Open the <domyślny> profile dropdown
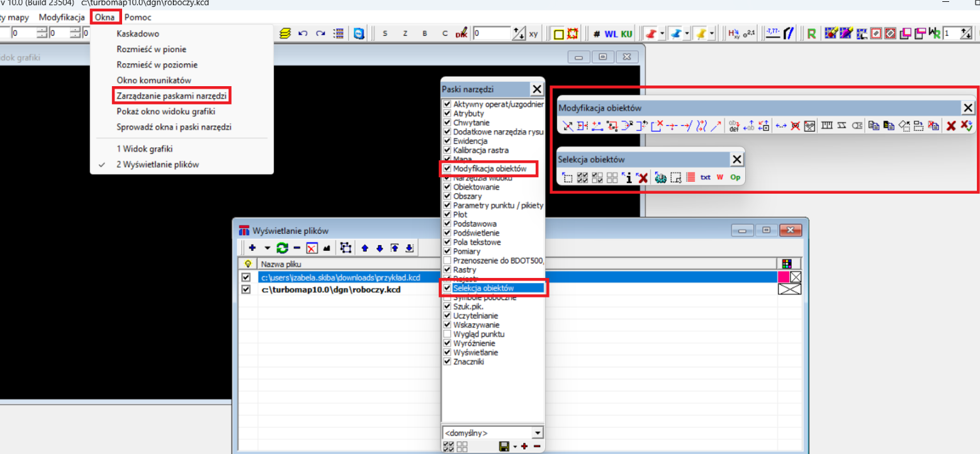The height and width of the screenshot is (454, 980). (537, 433)
